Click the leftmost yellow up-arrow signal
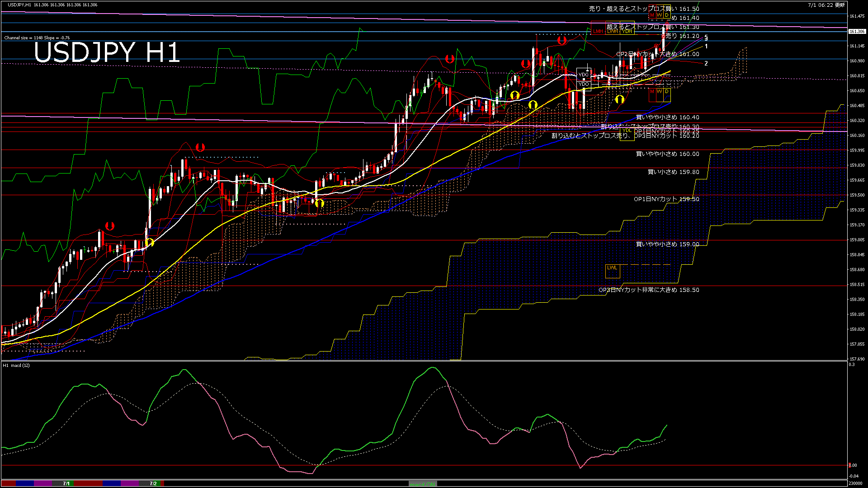The height and width of the screenshot is (488, 868). click(150, 242)
